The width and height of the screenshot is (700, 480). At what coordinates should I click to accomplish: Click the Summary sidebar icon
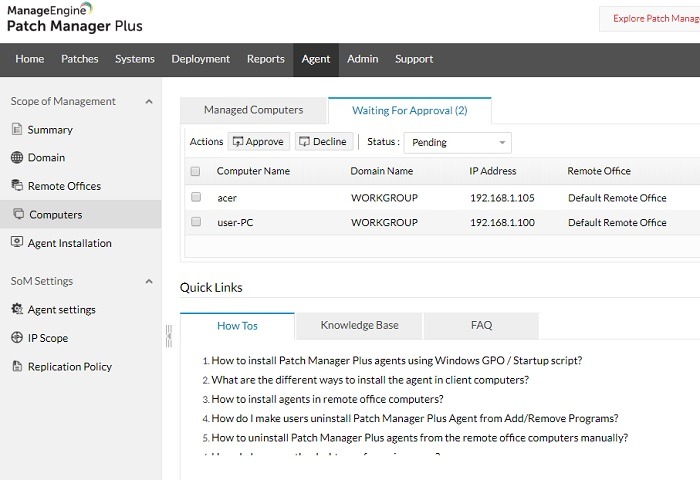coord(17,129)
